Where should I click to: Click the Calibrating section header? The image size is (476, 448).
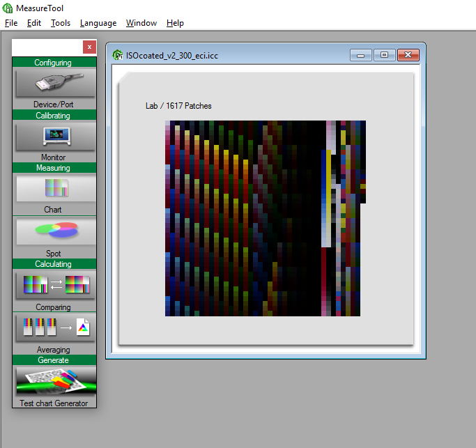tap(54, 116)
